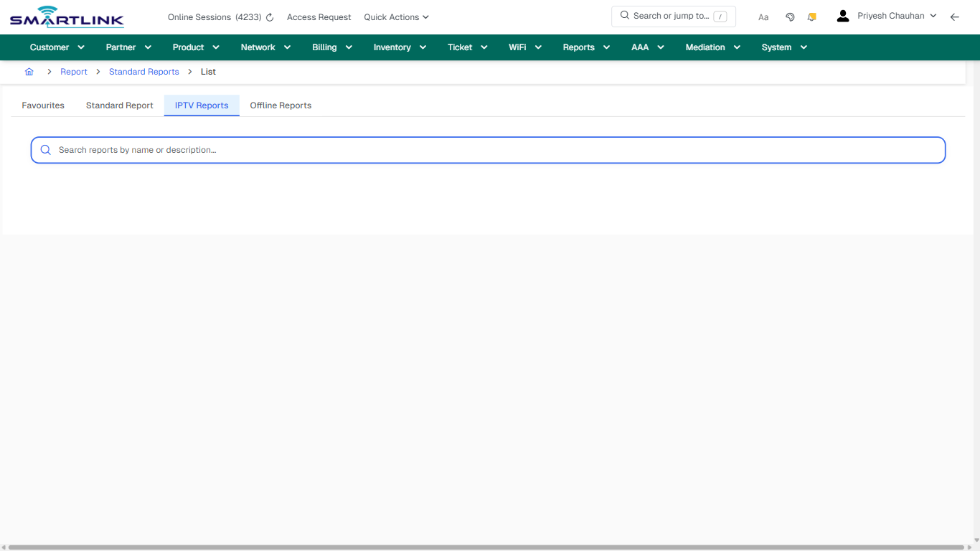This screenshot has width=980, height=551.
Task: Open notifications via the bell icon
Action: tap(811, 16)
